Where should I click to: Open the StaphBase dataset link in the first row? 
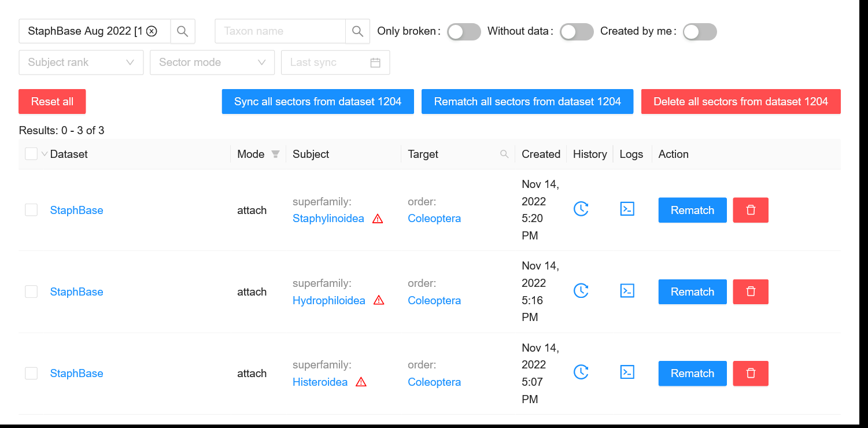[x=76, y=210]
